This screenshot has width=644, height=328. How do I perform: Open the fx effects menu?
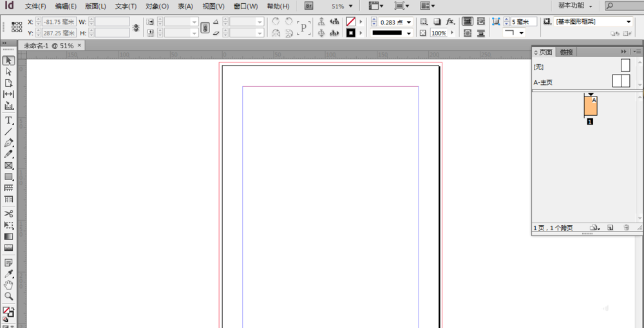click(451, 21)
